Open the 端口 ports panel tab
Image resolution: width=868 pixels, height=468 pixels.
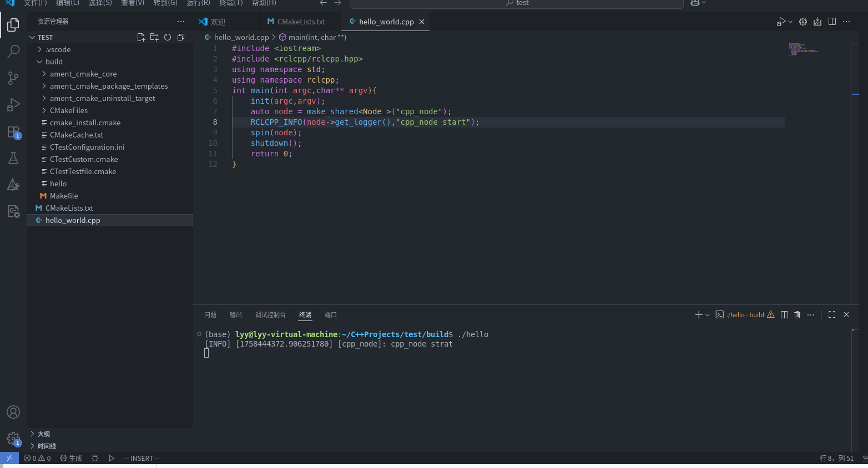pyautogui.click(x=331, y=314)
